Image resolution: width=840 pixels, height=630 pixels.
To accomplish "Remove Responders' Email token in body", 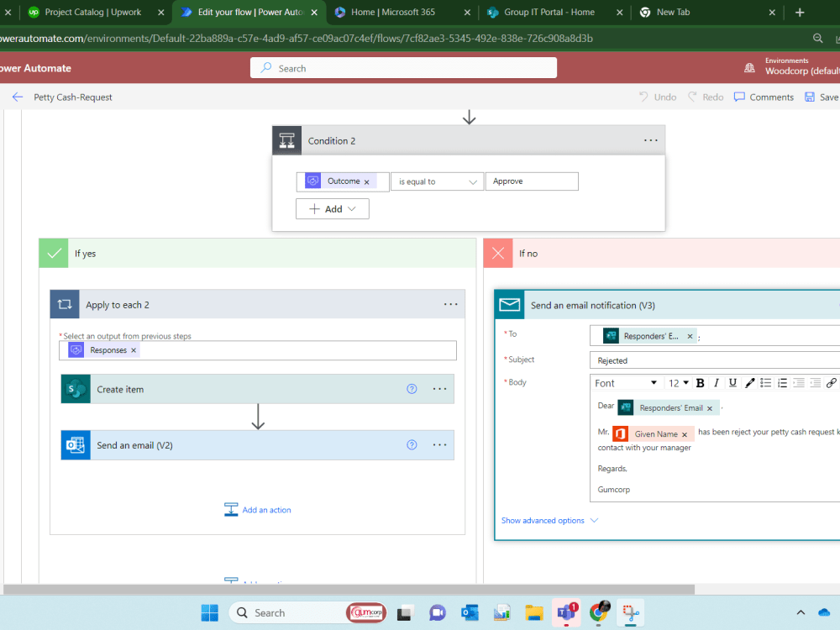I will coord(710,409).
